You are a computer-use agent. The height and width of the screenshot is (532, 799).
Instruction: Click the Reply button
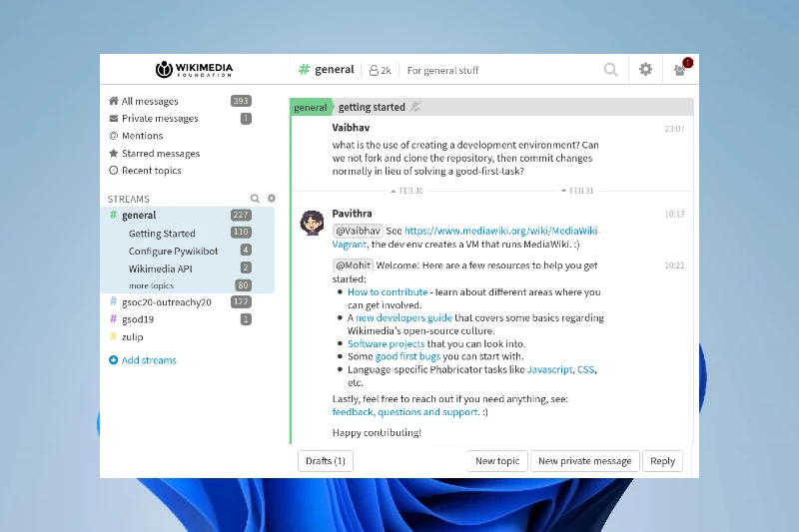pyautogui.click(x=662, y=461)
